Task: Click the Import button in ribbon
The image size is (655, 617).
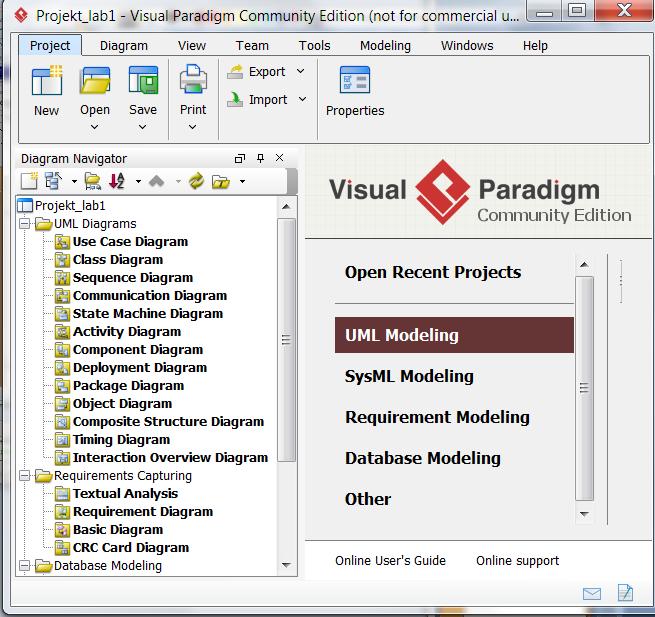Action: click(x=257, y=100)
